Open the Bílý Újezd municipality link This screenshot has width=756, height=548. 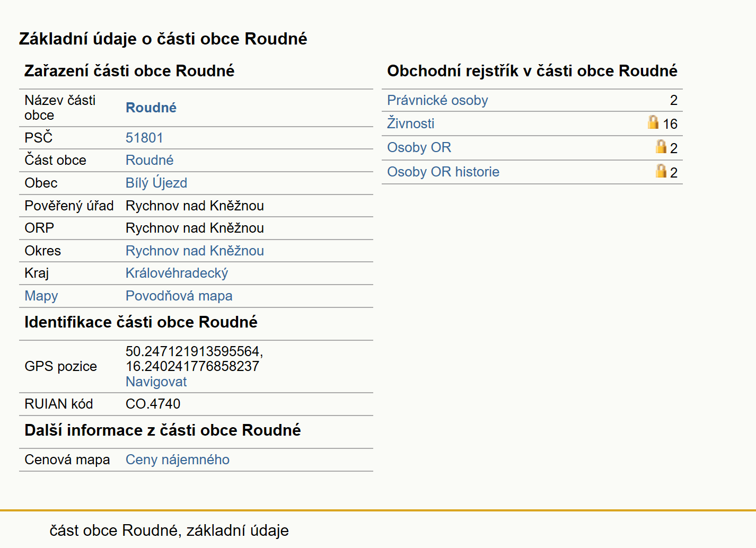(156, 183)
